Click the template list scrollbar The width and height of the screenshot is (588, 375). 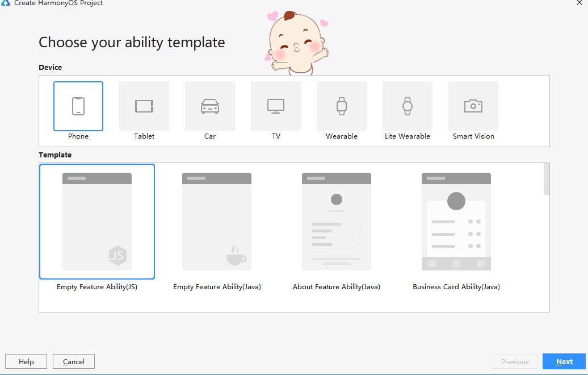tap(547, 178)
